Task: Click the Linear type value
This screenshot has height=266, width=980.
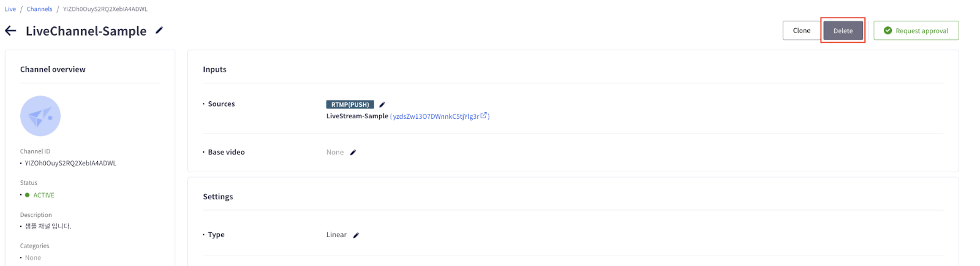Action: coord(336,235)
